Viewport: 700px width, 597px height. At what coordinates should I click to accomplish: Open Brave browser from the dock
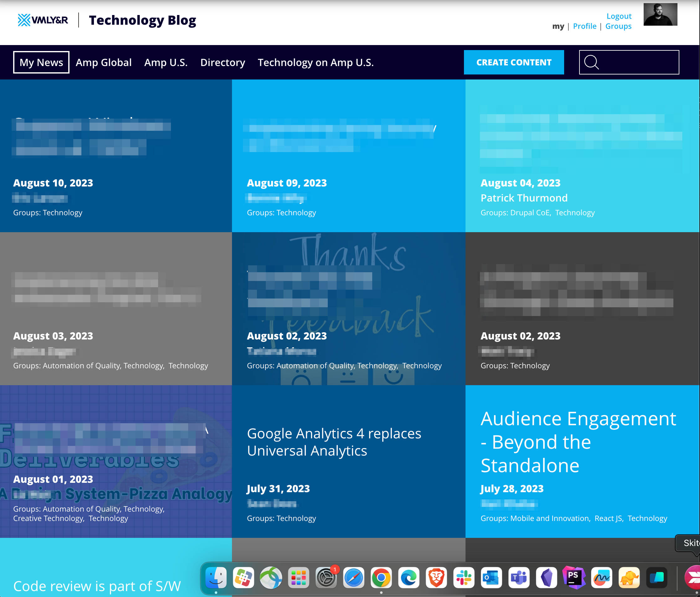point(436,578)
